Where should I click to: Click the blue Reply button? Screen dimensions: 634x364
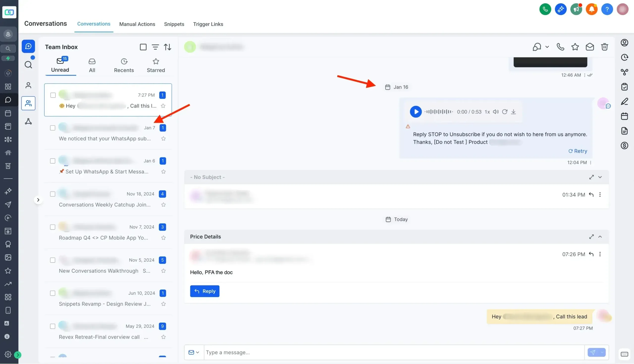point(205,291)
